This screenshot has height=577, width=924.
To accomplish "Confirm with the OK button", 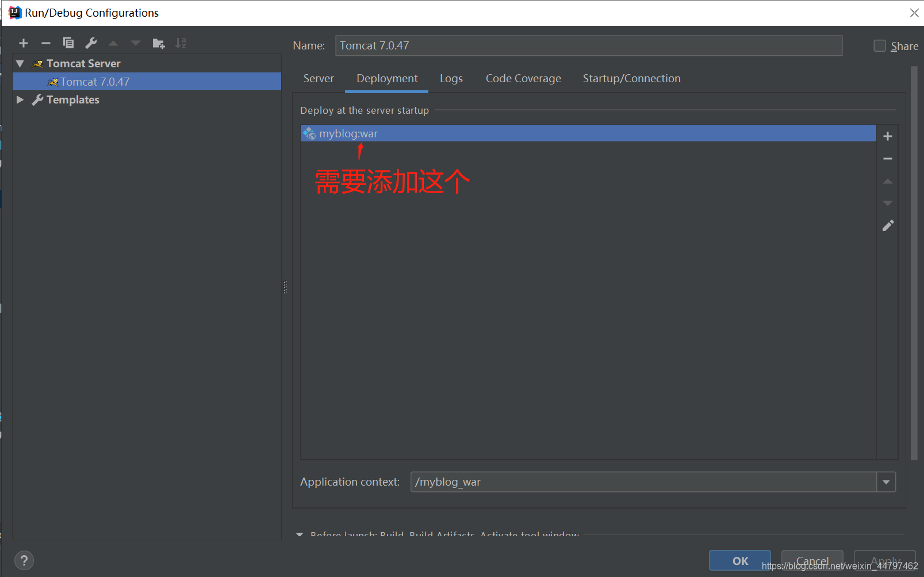I will (740, 560).
